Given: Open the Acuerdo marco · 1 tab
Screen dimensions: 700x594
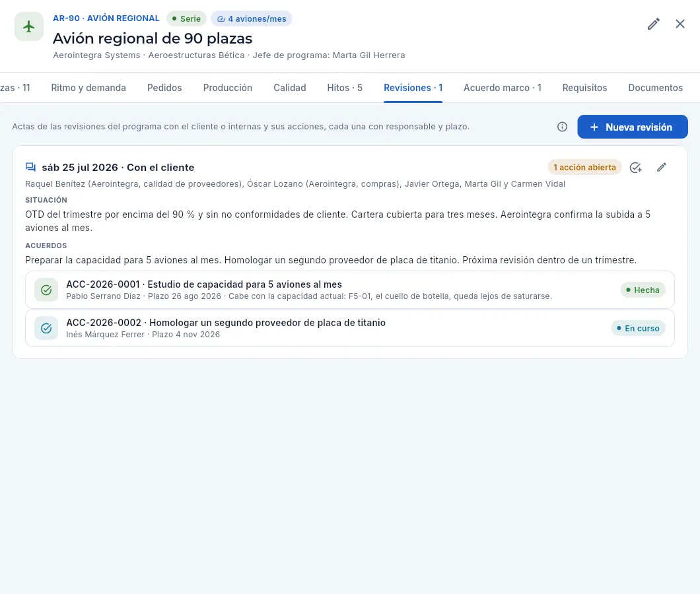Looking at the screenshot, I should point(503,88).
